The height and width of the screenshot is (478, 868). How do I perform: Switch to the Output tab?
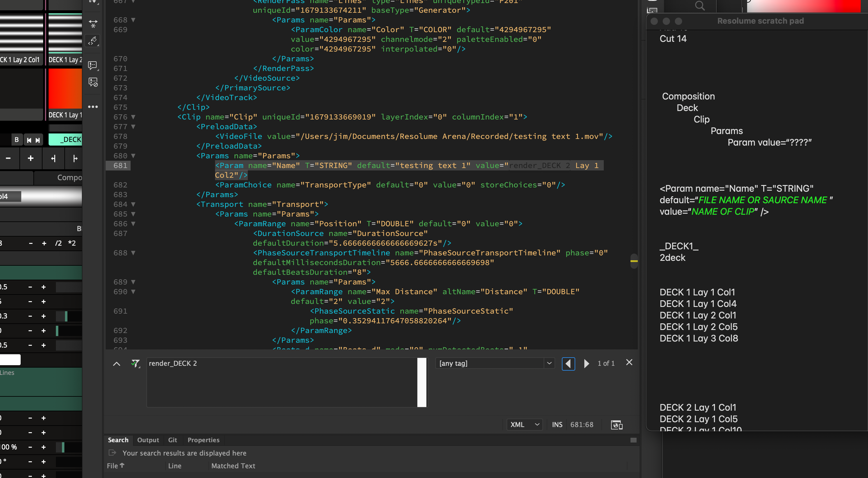(x=148, y=440)
